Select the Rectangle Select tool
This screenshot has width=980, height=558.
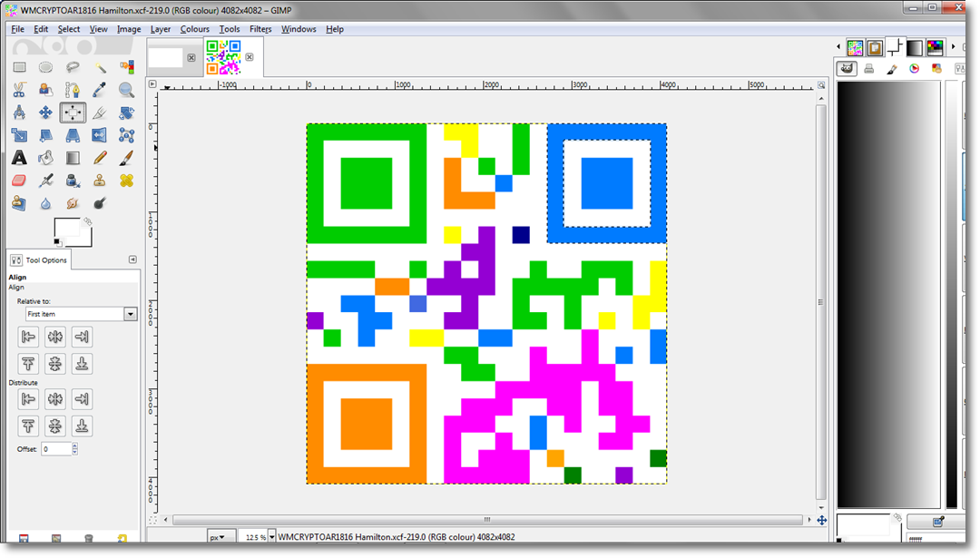point(19,67)
